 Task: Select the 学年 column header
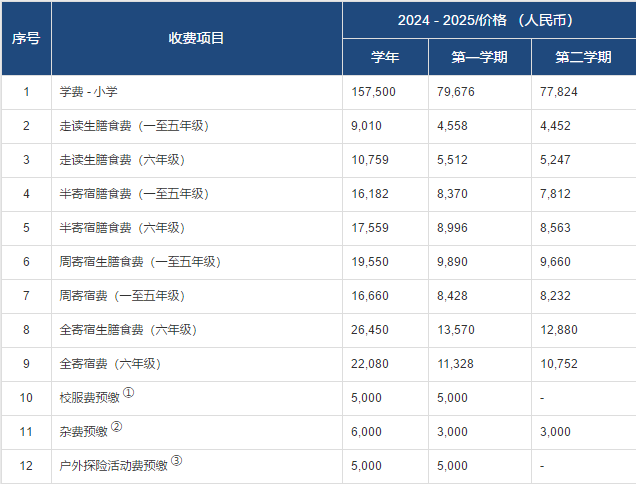[x=385, y=57]
